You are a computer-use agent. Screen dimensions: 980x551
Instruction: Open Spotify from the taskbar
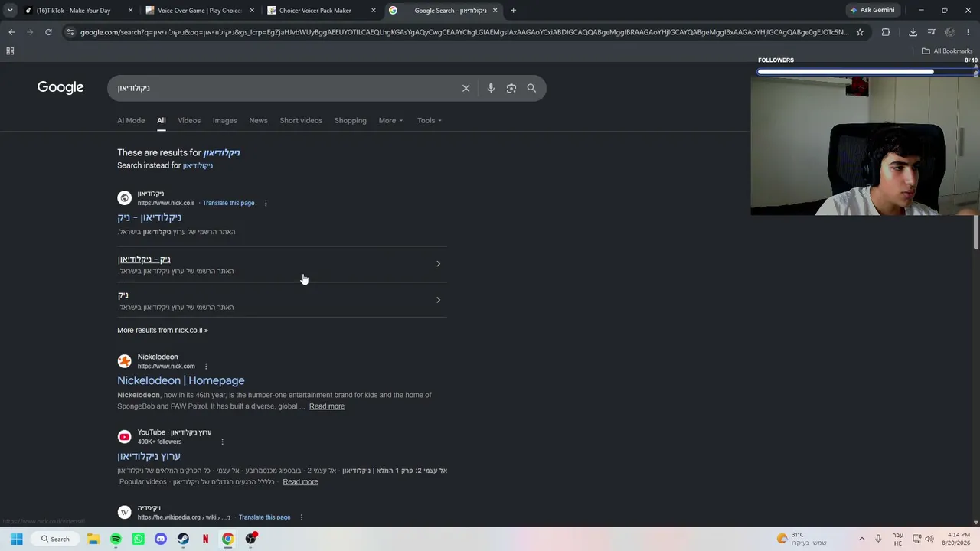tap(116, 539)
